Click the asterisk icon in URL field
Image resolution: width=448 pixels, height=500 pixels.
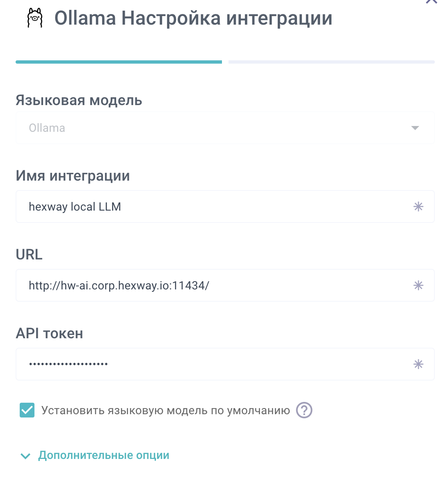418,286
